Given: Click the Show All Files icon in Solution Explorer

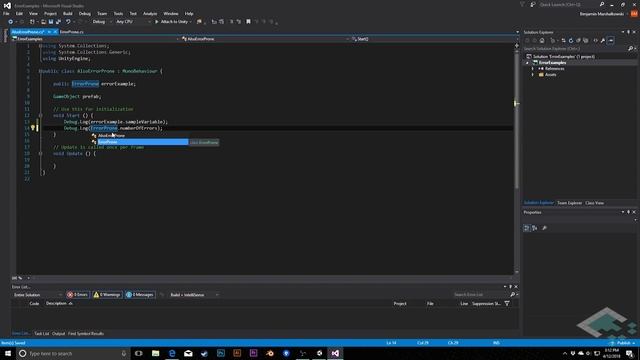Looking at the screenshot, I should tap(586, 40).
